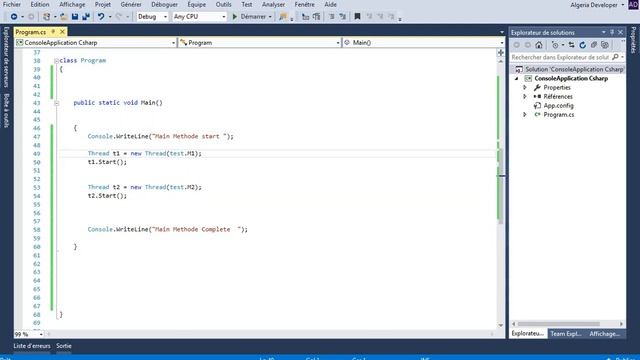Image resolution: width=640 pixels, height=360 pixels.
Task: Open the Générer menu
Action: [131, 4]
